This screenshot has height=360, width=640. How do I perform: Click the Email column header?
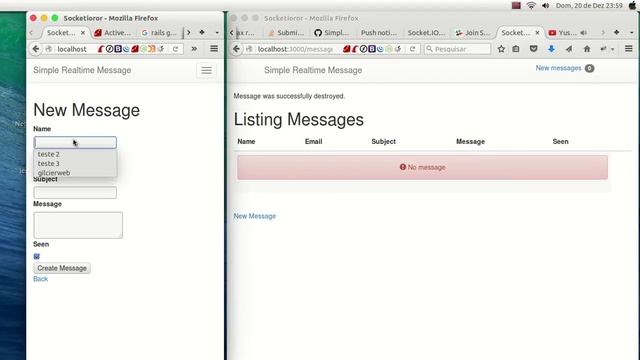313,142
